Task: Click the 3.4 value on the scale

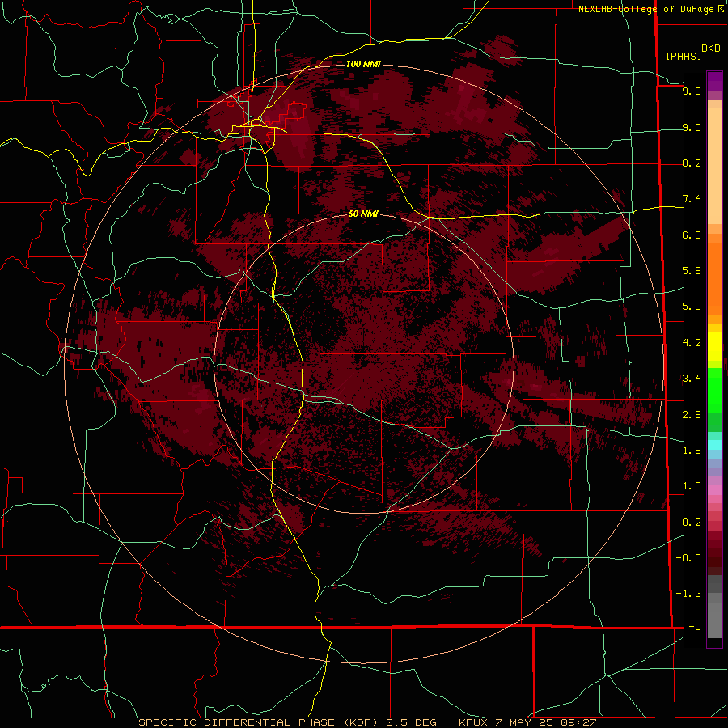Action: point(692,379)
